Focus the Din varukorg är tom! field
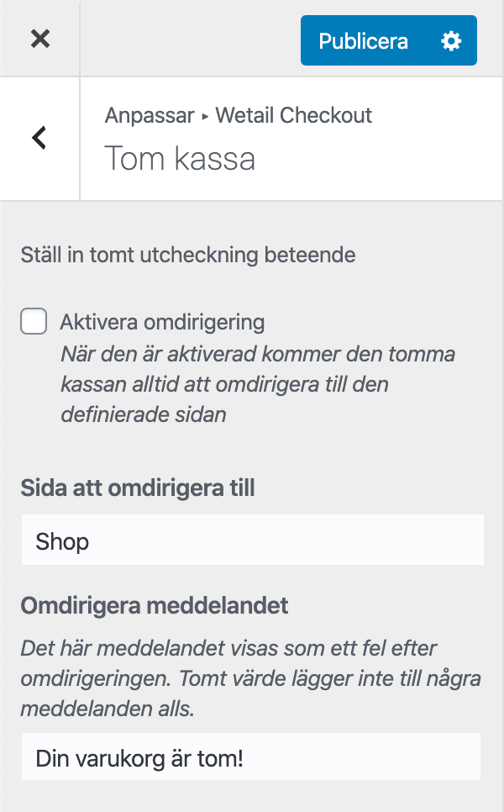This screenshot has height=812, width=504. tap(250, 758)
